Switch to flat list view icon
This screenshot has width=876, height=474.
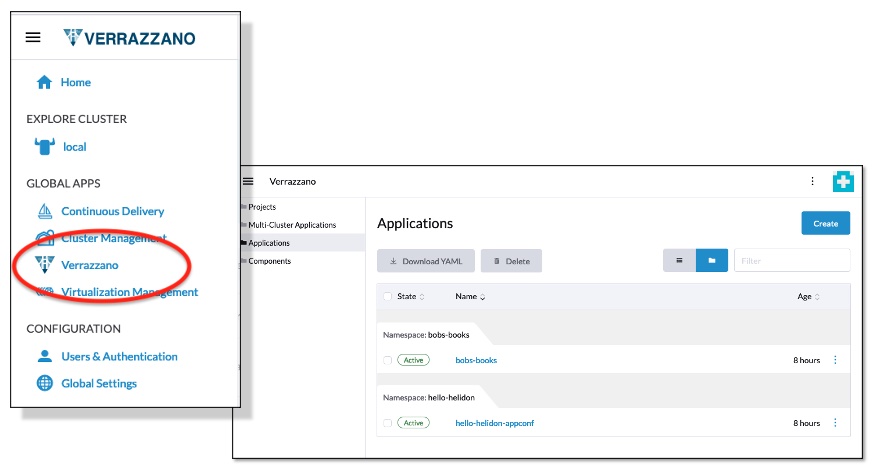pyautogui.click(x=679, y=260)
